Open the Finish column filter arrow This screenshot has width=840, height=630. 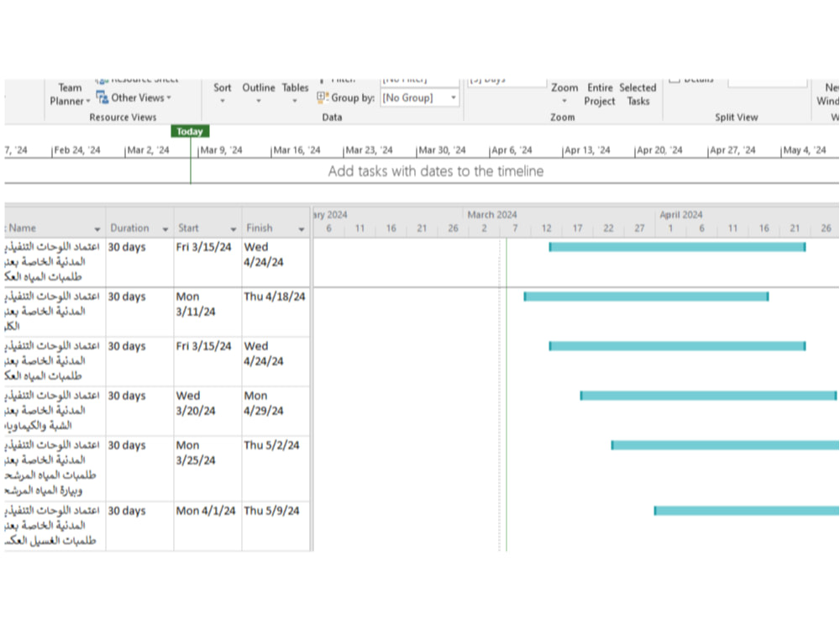(301, 228)
